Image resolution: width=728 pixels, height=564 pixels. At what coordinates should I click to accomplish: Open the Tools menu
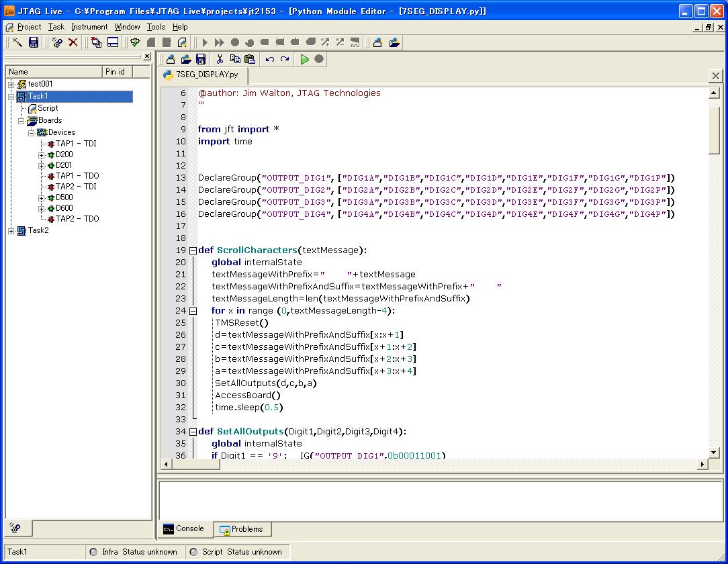pos(156,27)
